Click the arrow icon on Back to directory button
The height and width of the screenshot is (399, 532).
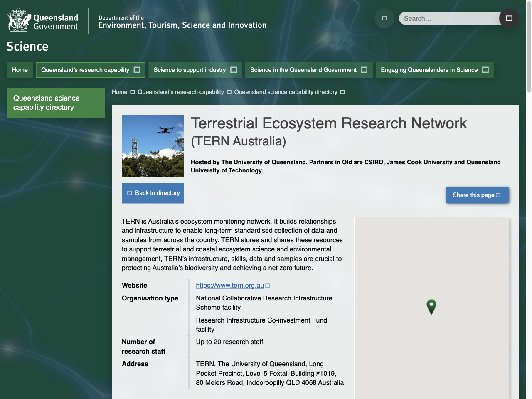click(x=129, y=193)
